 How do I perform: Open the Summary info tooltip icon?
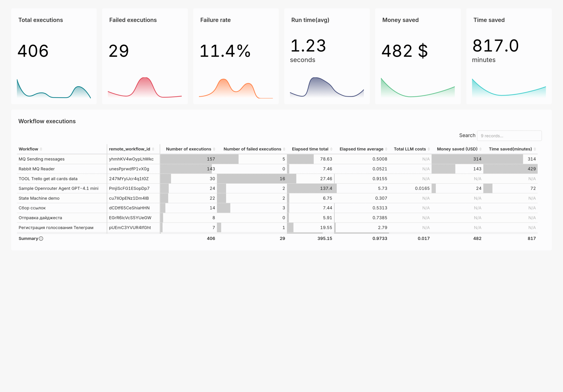[41, 238]
